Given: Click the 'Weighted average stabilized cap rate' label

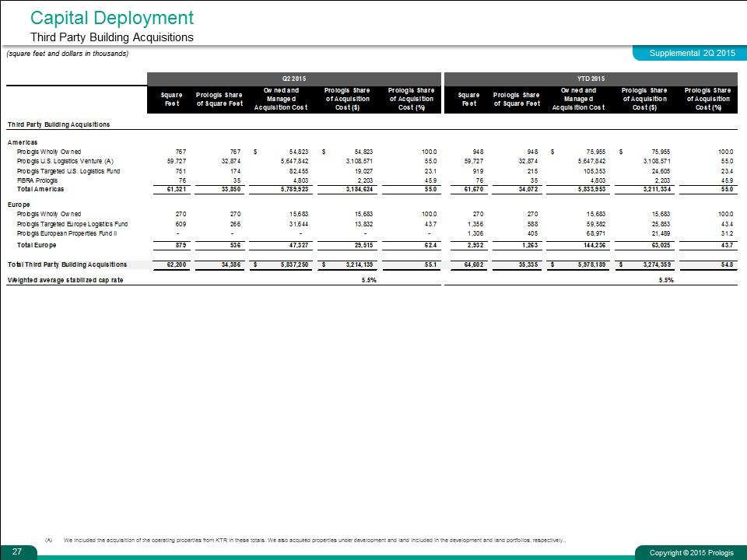Looking at the screenshot, I should click(65, 280).
